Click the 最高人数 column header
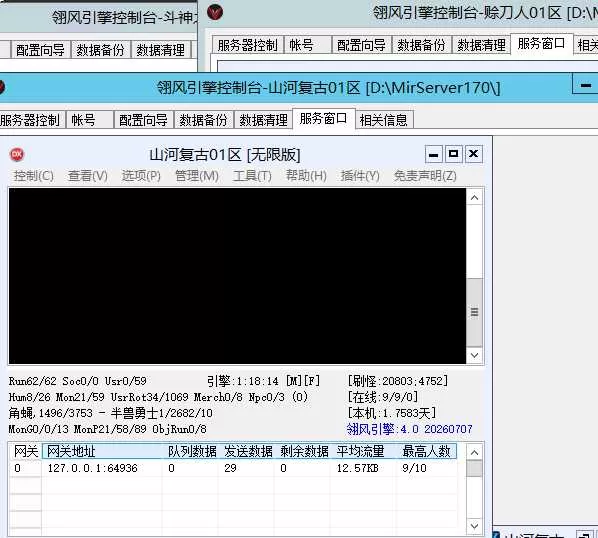 pos(426,451)
